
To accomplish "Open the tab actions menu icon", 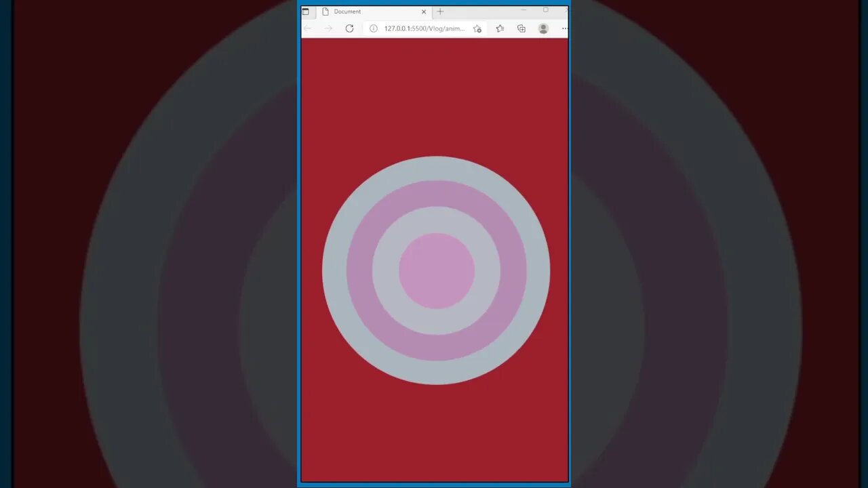I will tap(305, 12).
